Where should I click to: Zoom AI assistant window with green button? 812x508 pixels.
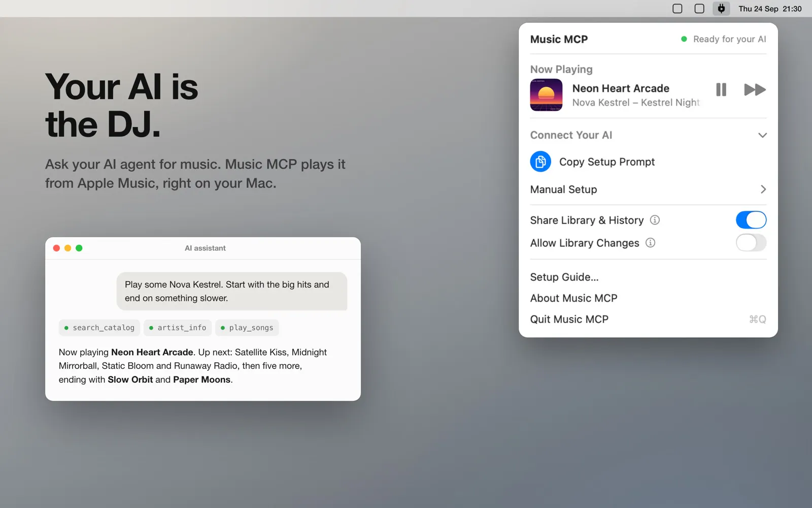[x=79, y=248]
